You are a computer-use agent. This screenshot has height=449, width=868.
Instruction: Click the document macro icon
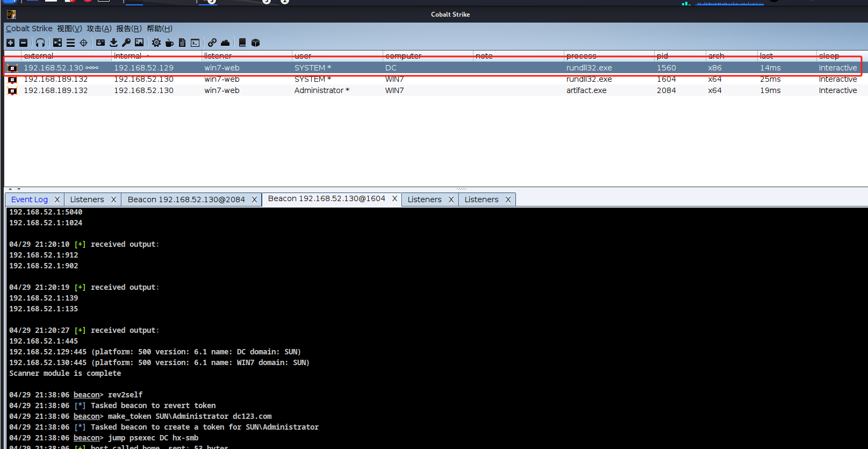pyautogui.click(x=182, y=42)
